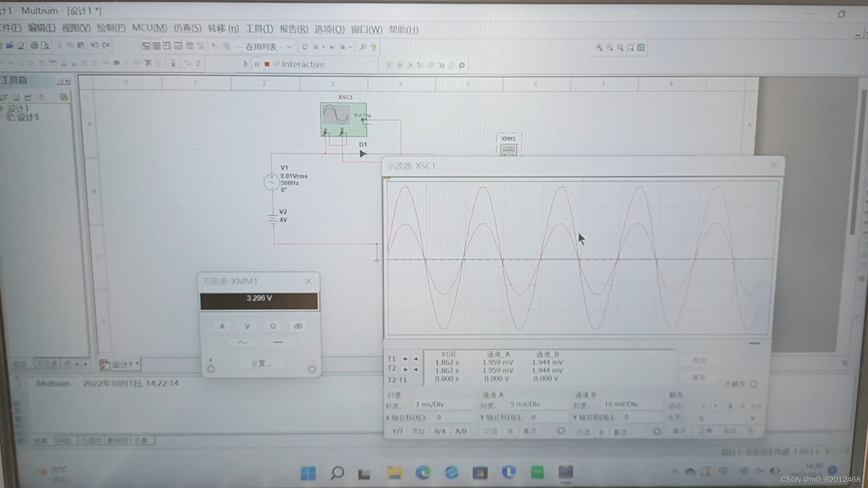Viewport: 868px width, 488px height.
Task: Stop simulation with the red Stop button
Action: coord(267,64)
